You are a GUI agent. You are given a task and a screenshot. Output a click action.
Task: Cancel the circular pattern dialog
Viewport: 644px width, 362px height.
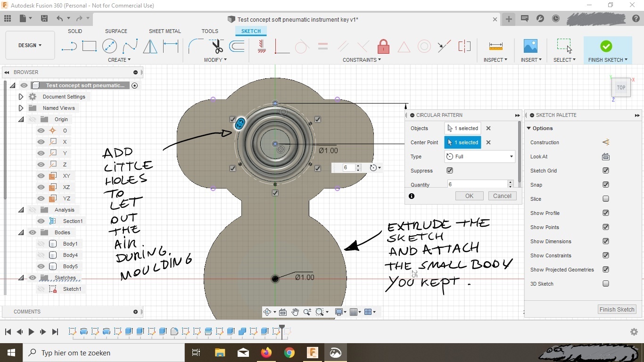(502, 196)
